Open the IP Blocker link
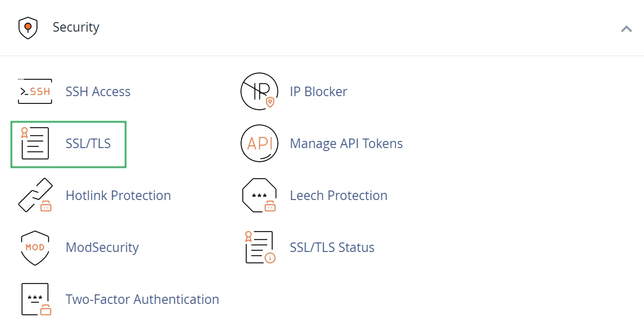 [x=319, y=91]
